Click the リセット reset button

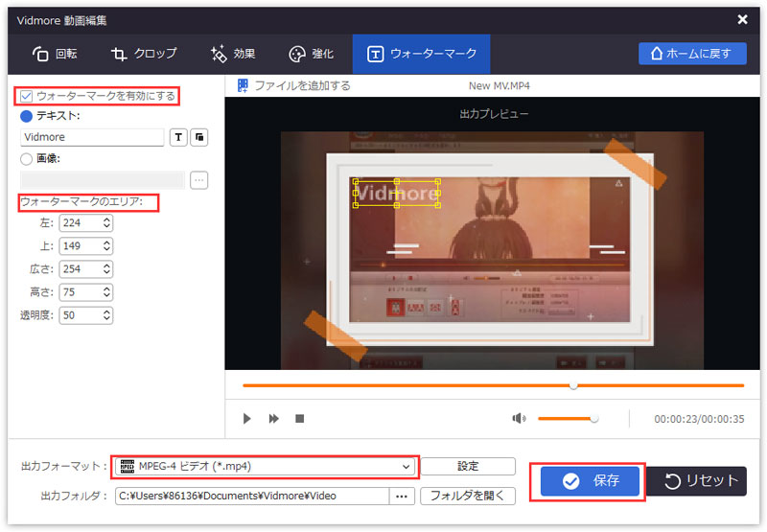[x=697, y=481]
